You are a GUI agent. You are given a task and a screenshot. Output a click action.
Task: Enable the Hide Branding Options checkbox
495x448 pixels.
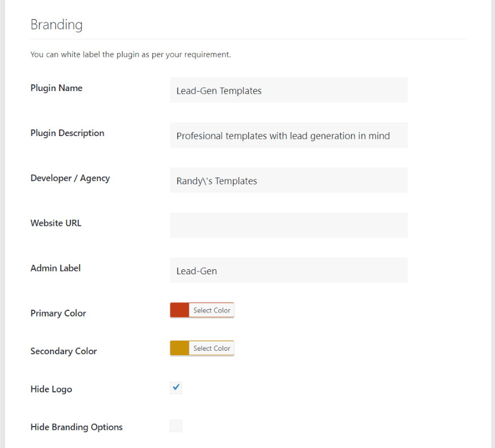coord(176,426)
